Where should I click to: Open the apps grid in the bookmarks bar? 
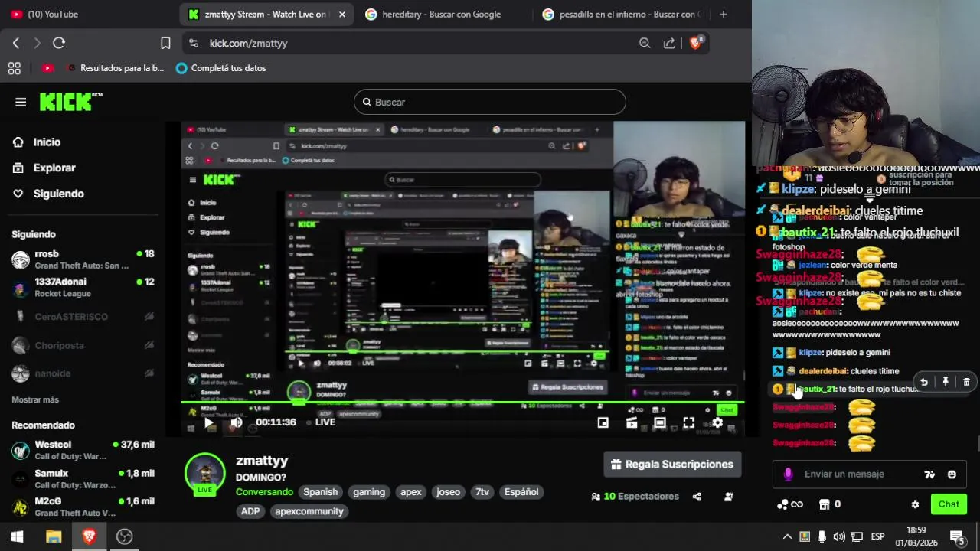[x=14, y=68]
